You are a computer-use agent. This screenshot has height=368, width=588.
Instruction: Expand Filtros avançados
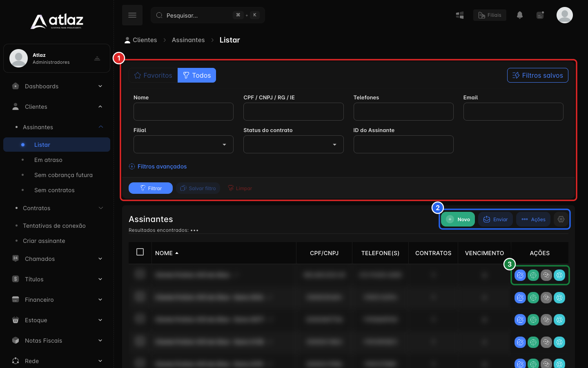tap(158, 166)
